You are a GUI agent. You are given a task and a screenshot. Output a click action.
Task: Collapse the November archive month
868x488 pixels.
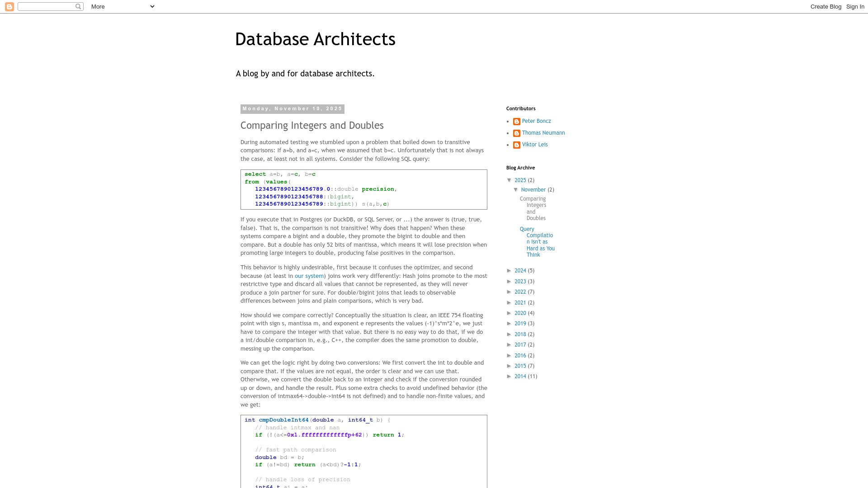click(516, 190)
